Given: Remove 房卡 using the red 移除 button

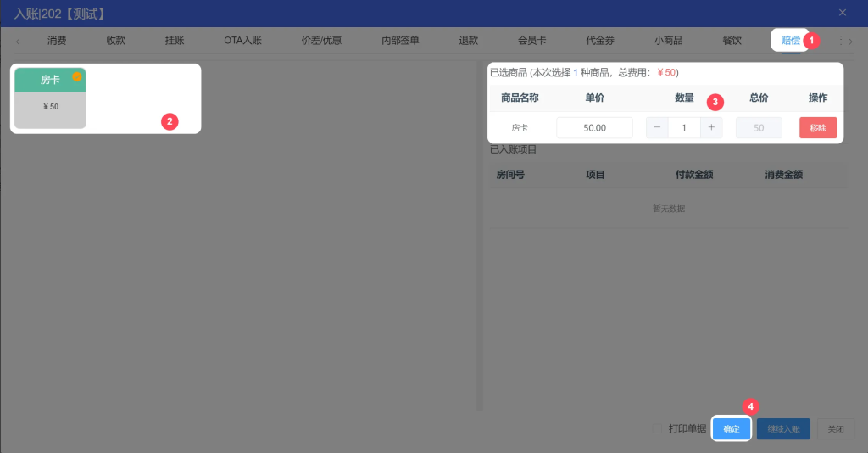Looking at the screenshot, I should click(x=818, y=128).
